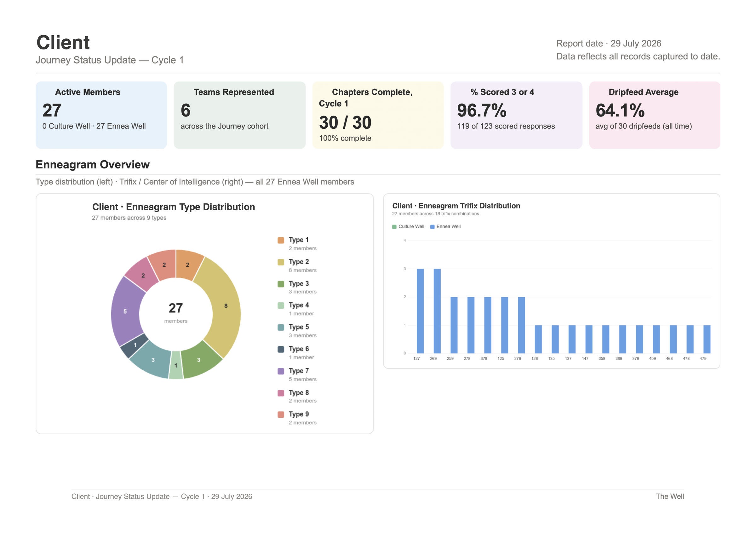Click '119 of 123 scored responses' text
The image size is (756, 534).
point(506,126)
